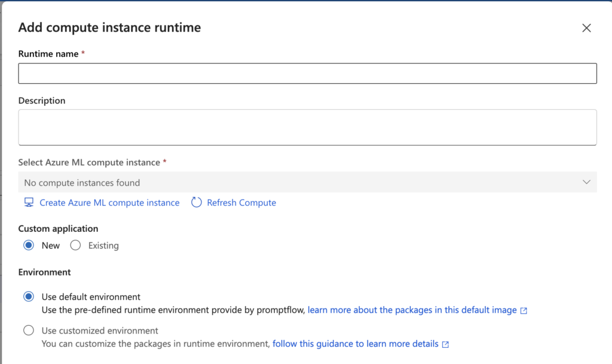Screen dimensions: 612x364
Task: Click the Use customized environment label text
Action: (100, 331)
